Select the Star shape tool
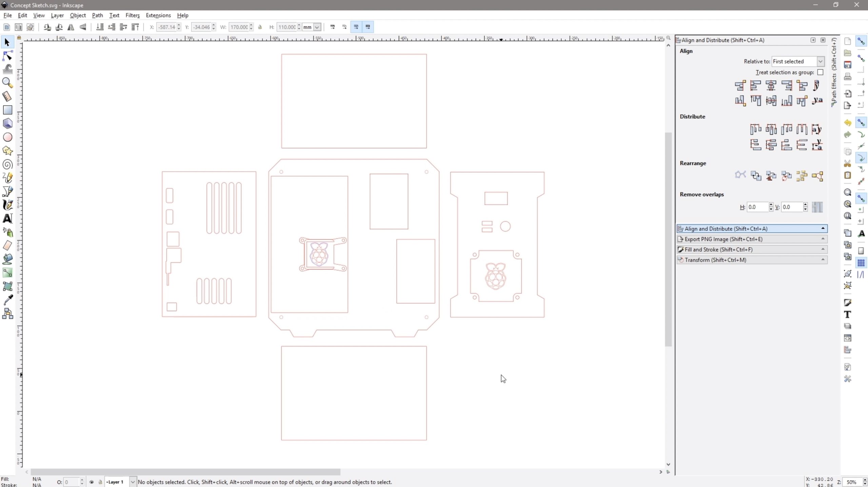 coord(7,151)
